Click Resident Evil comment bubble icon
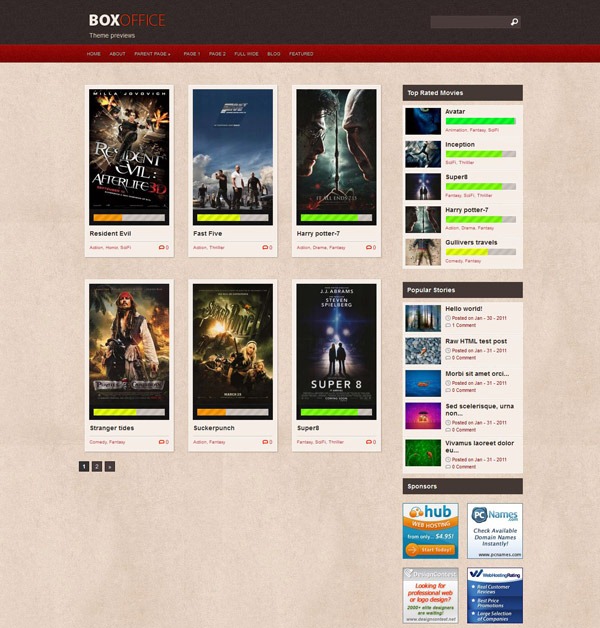This screenshot has height=628, width=600. click(161, 248)
